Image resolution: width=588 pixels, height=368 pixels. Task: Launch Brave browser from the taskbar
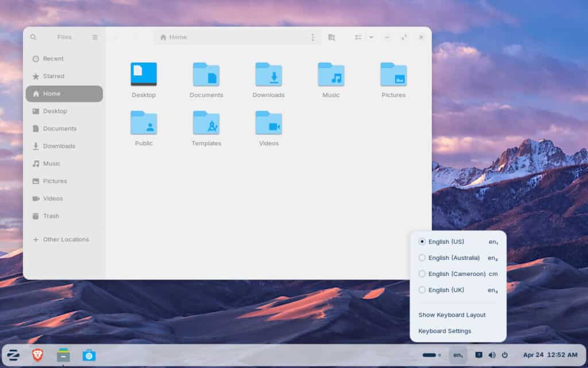click(37, 355)
